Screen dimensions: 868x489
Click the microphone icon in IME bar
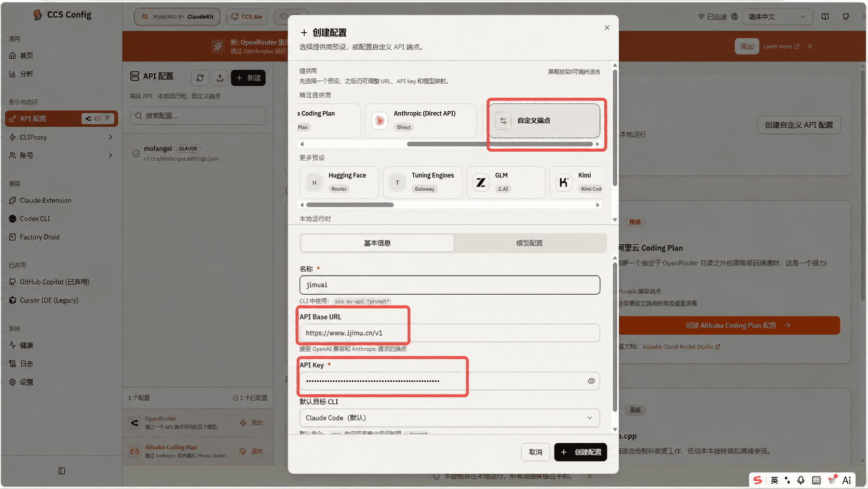click(x=801, y=480)
